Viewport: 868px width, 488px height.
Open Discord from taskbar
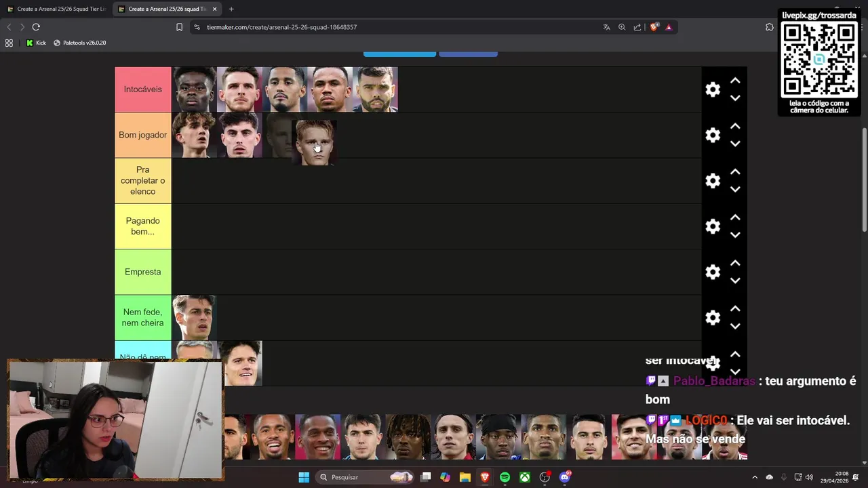coord(565,477)
